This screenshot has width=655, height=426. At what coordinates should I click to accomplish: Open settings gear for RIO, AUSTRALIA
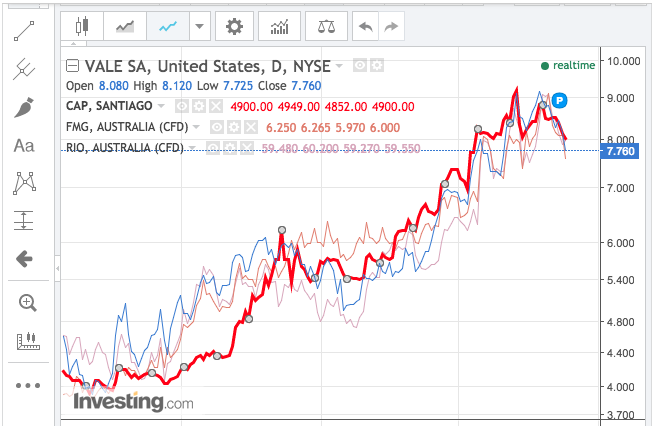coord(230,148)
